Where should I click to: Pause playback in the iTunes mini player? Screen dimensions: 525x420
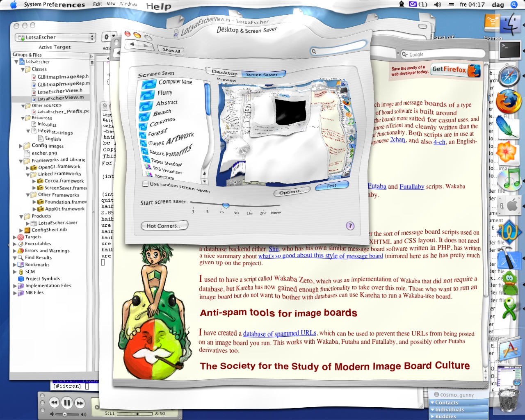pos(67,403)
